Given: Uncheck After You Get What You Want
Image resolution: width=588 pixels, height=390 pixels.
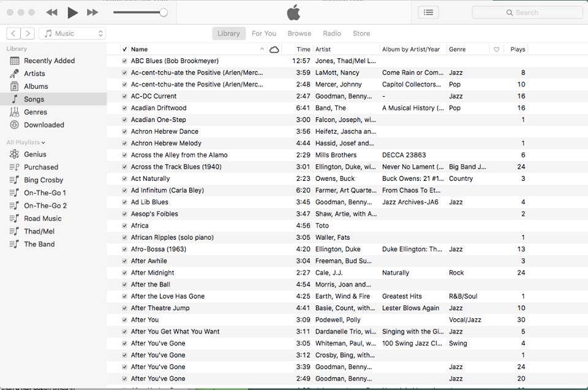Looking at the screenshot, I should tap(124, 332).
